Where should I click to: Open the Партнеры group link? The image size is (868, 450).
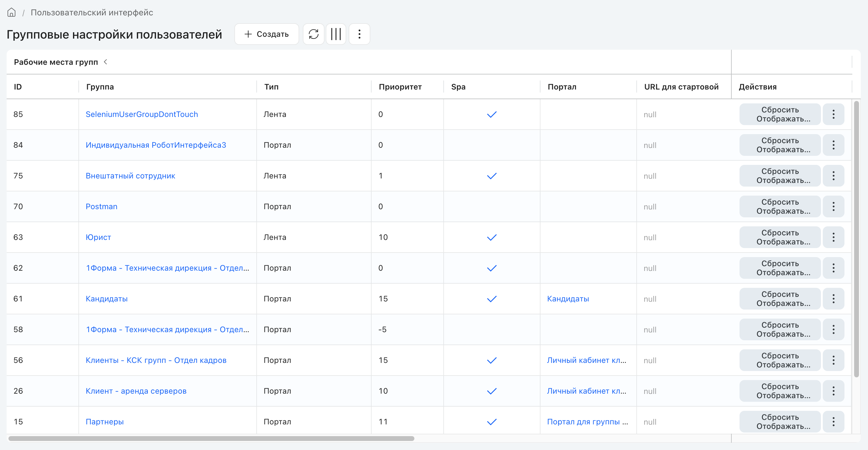104,421
